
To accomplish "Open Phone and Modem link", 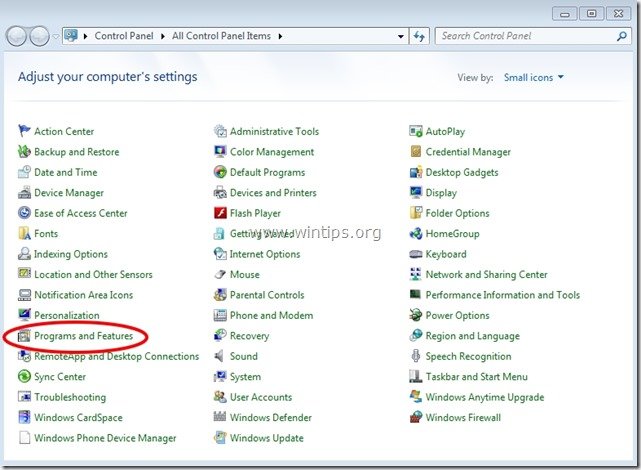I will tap(271, 315).
